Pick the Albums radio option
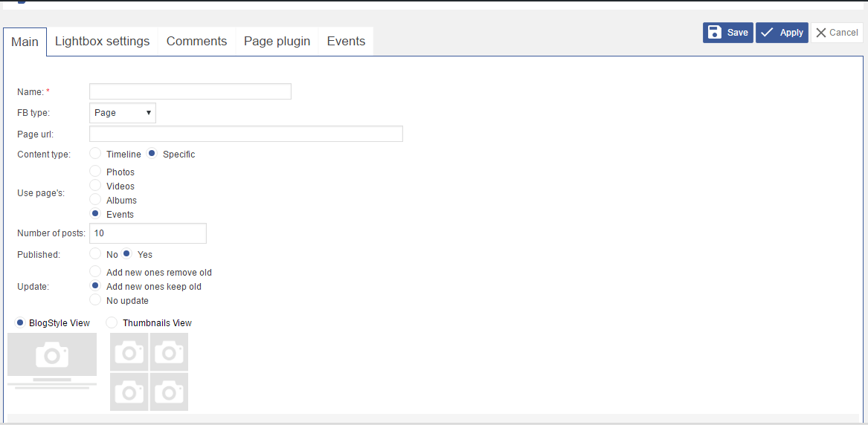Image resolution: width=868 pixels, height=425 pixels. 95,200
